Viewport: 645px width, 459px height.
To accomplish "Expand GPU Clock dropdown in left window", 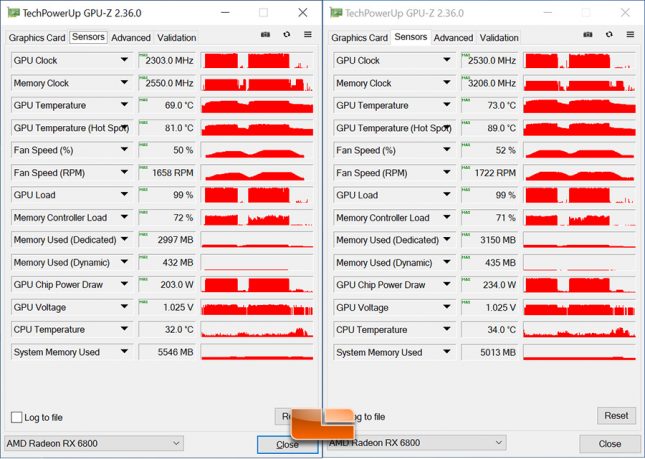I will [124, 60].
